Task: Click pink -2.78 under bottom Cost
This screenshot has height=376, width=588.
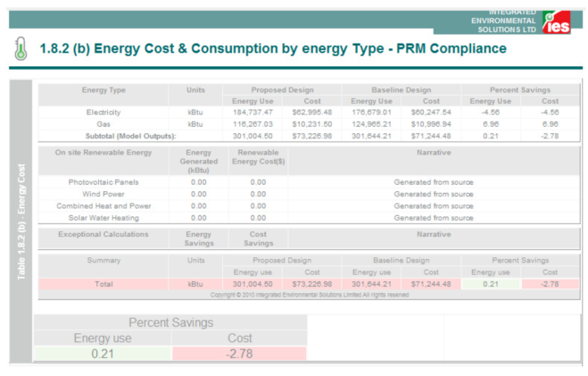Action: 239,354
